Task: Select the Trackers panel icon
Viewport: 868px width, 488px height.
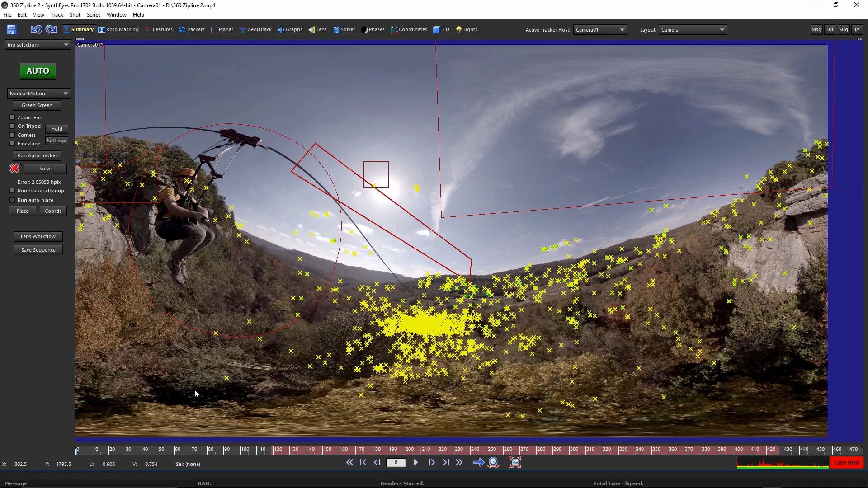Action: click(x=195, y=29)
